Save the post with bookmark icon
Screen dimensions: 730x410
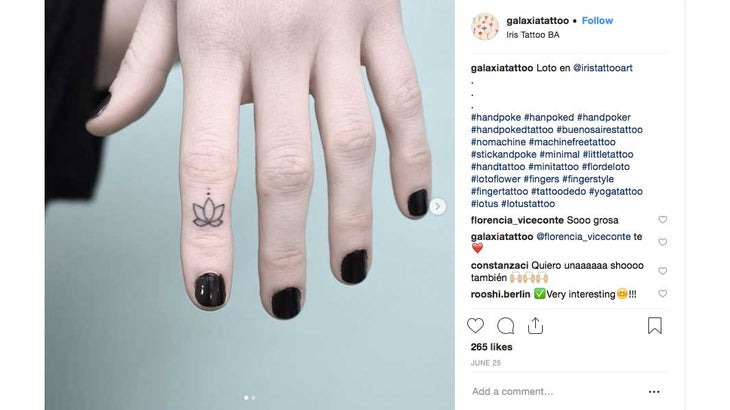(655, 325)
